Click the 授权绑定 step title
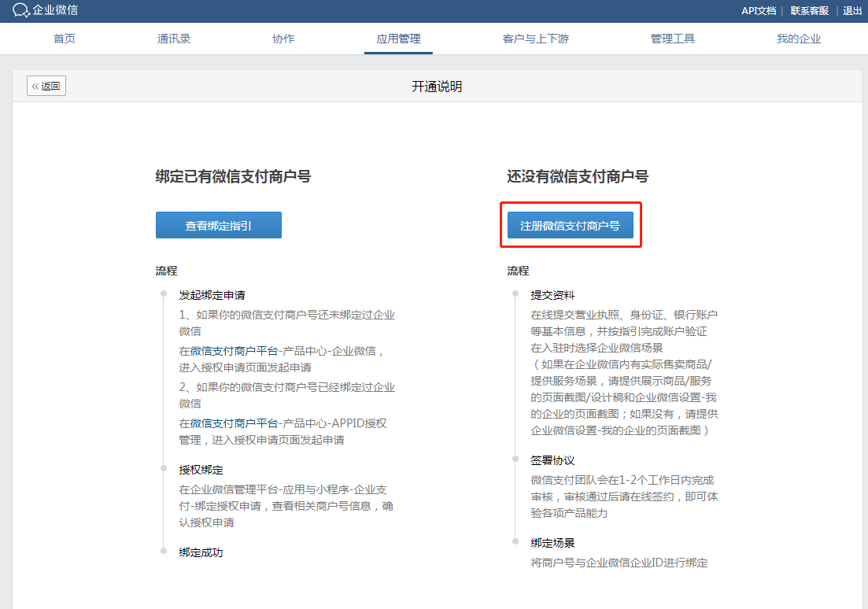Screen dimensions: 868x609 [201, 470]
